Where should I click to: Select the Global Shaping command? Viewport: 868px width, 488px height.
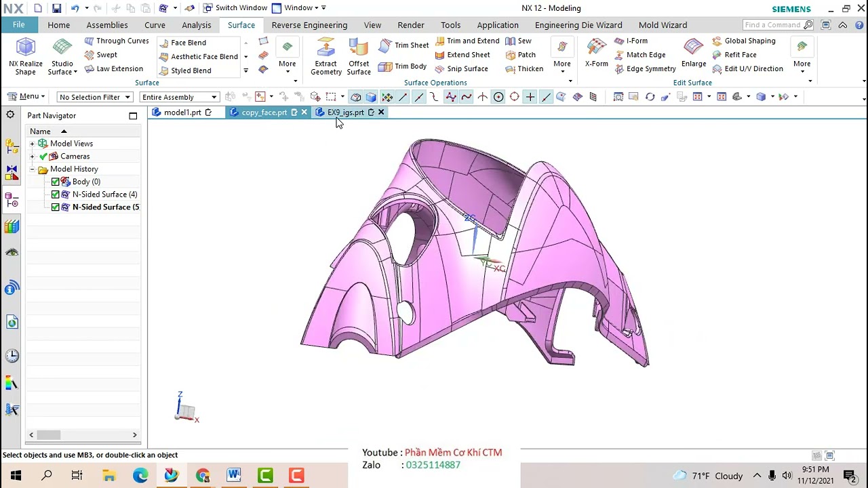point(744,41)
